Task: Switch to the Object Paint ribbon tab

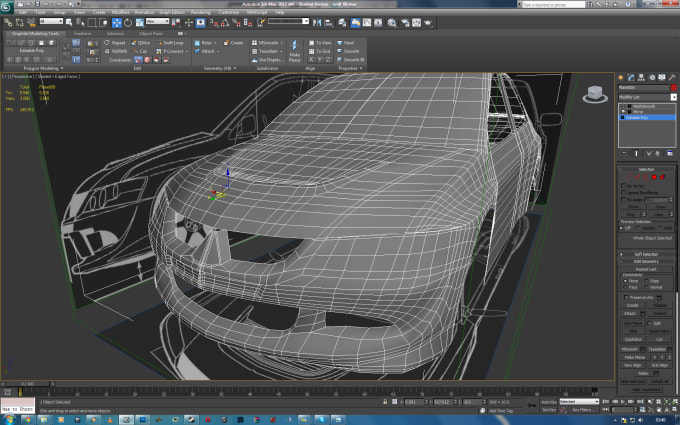Action: 151,33
